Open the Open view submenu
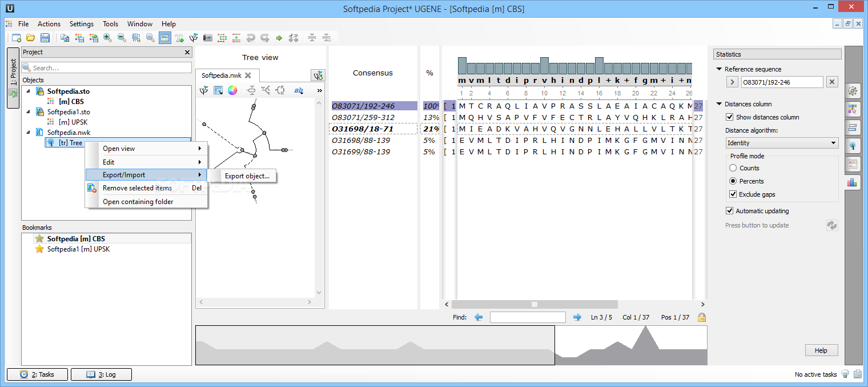This screenshot has width=868, height=387. pyautogui.click(x=146, y=149)
